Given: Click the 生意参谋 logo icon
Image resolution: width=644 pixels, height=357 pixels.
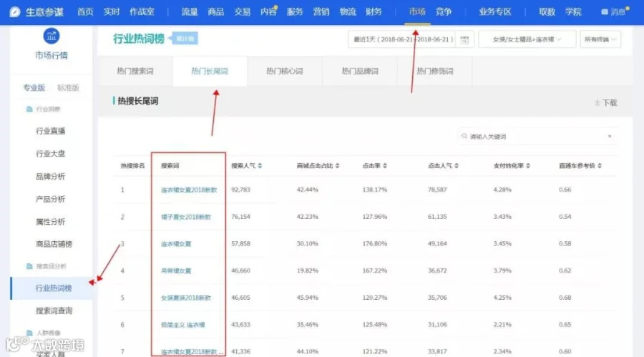Looking at the screenshot, I should 15,12.
